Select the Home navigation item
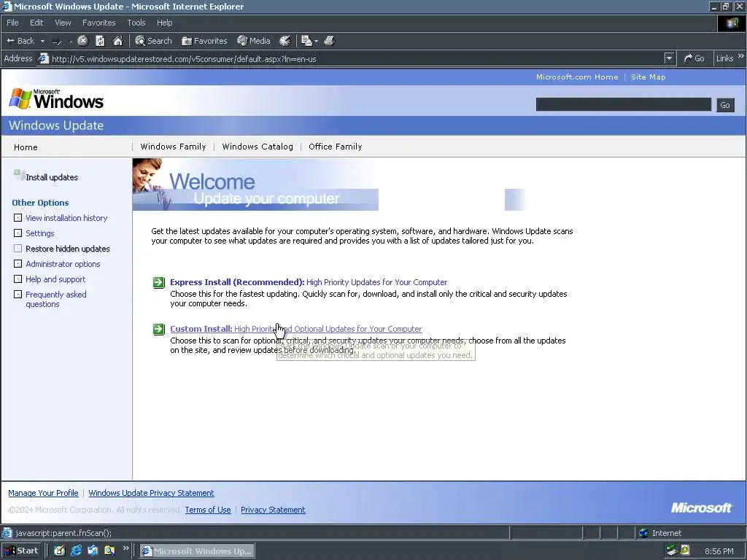This screenshot has width=747, height=560. [26, 147]
